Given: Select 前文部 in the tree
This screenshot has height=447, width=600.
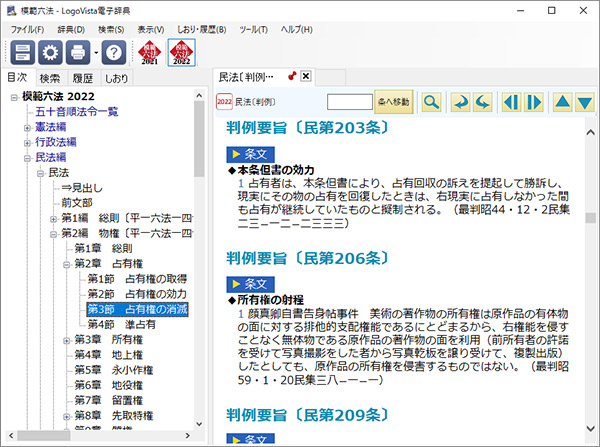Looking at the screenshot, I should [x=77, y=202].
